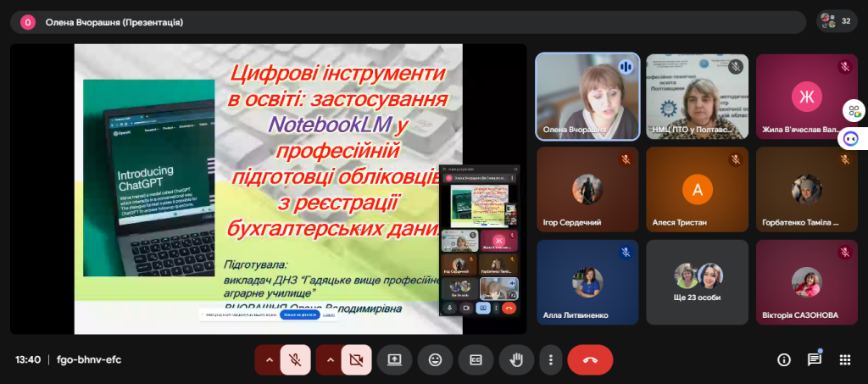The image size is (868, 384).
Task: Open the layout apps widget on right edge
Action: coord(852,111)
